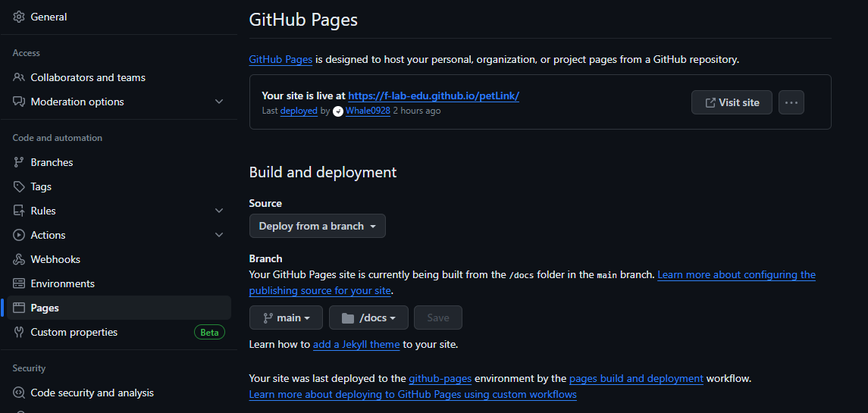This screenshot has height=413, width=868.
Task: Click the General gear icon
Action: pos(19,17)
